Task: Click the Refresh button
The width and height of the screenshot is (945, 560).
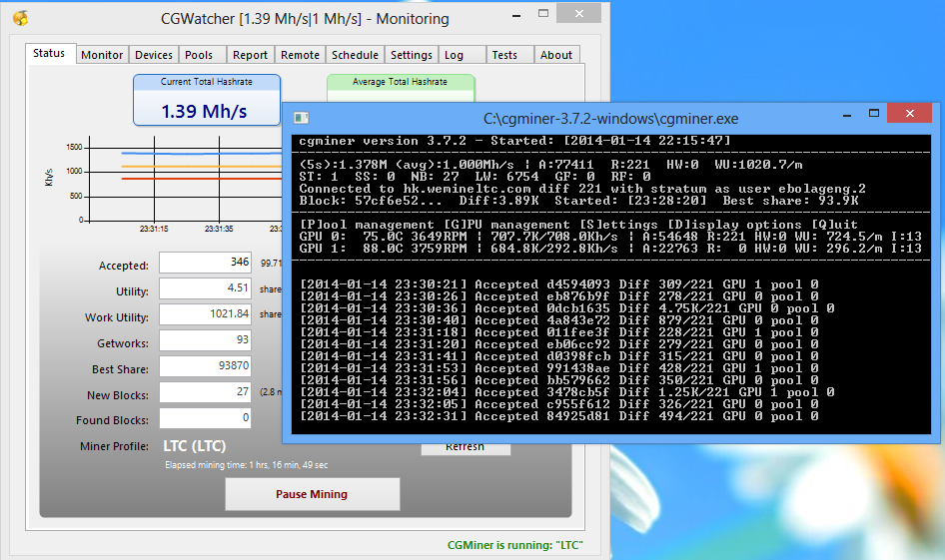Action: [466, 448]
